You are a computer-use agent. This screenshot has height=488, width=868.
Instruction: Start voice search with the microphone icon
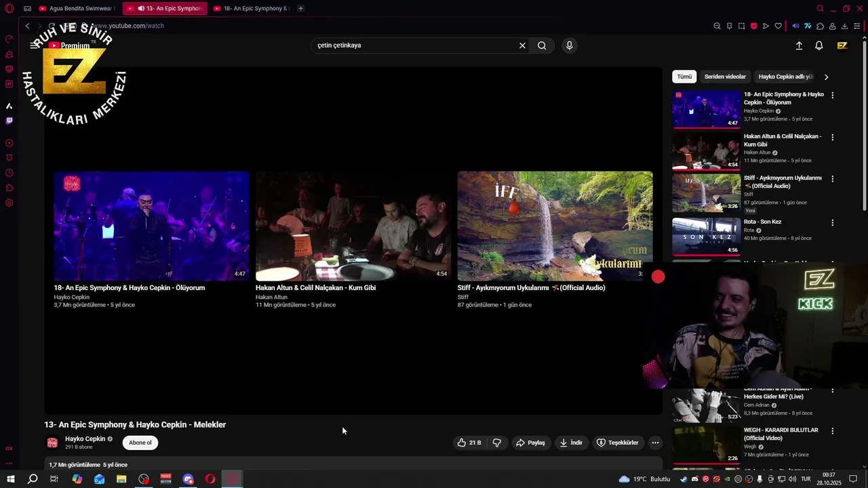(x=569, y=45)
